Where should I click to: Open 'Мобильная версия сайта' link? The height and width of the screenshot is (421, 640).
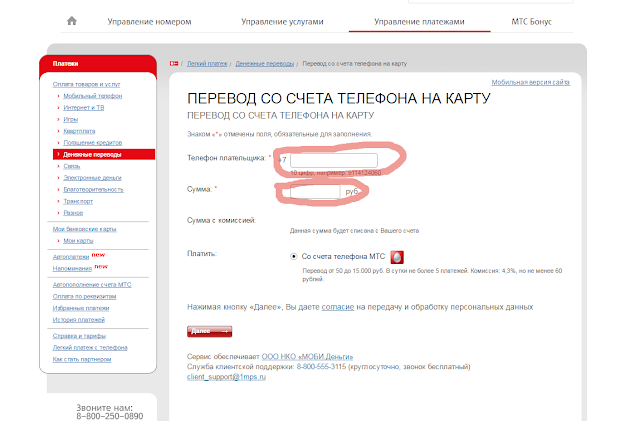(x=530, y=82)
